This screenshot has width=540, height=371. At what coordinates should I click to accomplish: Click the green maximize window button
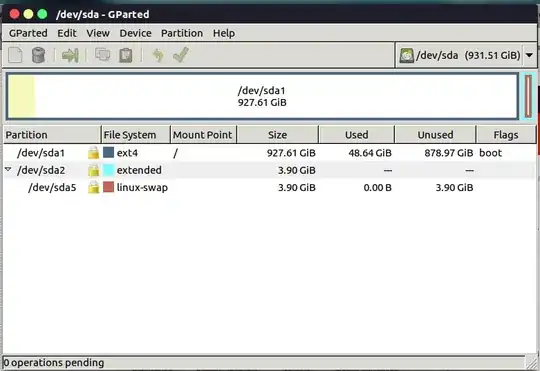point(42,14)
